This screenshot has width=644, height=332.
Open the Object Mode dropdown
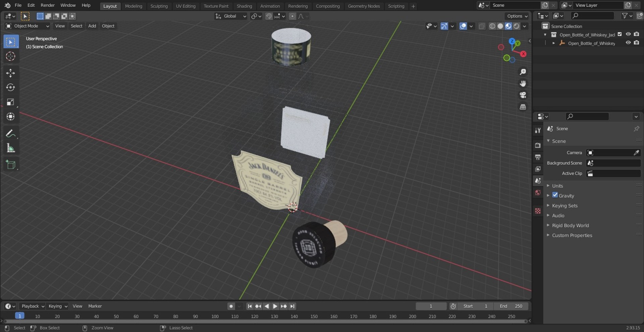coord(28,26)
